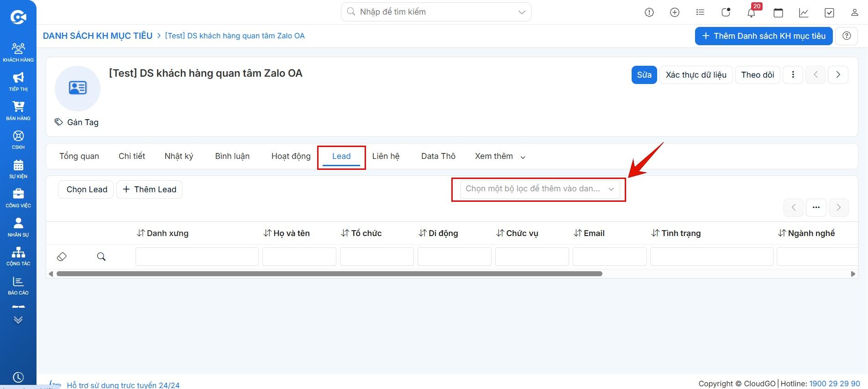Sort by Ngành nghề column
Image resolution: width=868 pixels, height=389 pixels.
pyautogui.click(x=806, y=233)
